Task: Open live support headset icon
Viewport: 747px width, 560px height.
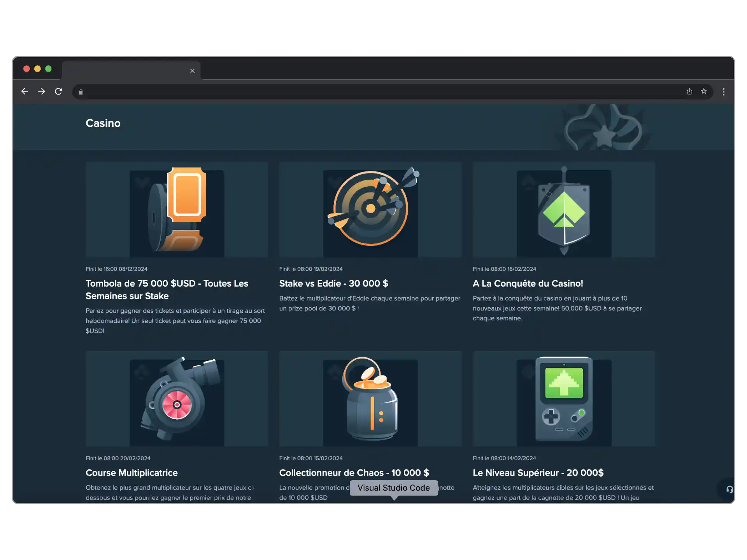Action: click(729, 489)
